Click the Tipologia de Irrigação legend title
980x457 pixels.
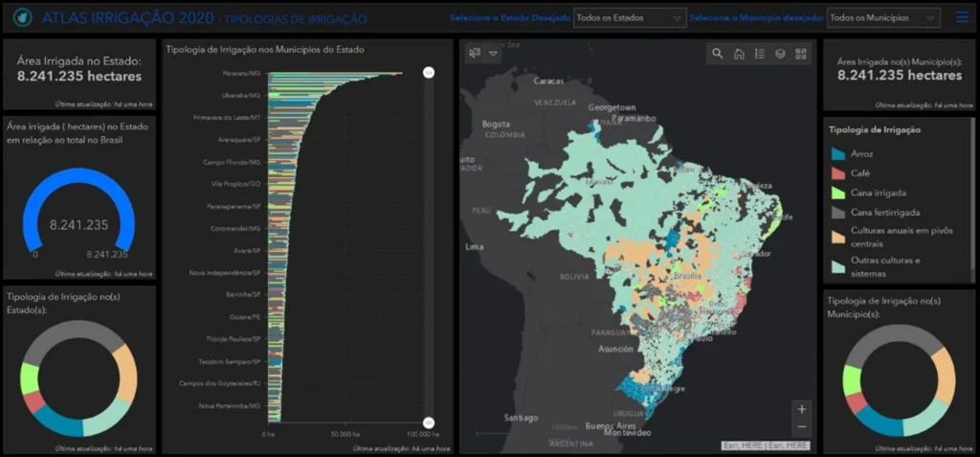point(875,130)
